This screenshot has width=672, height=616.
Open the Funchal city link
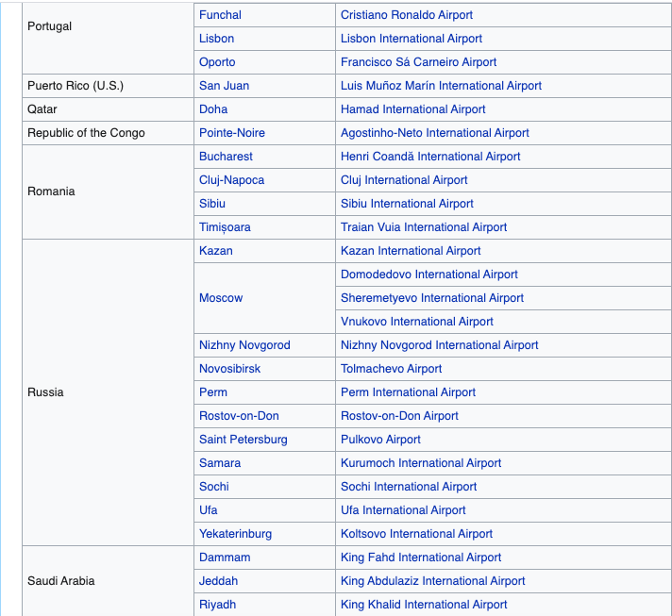pyautogui.click(x=220, y=15)
